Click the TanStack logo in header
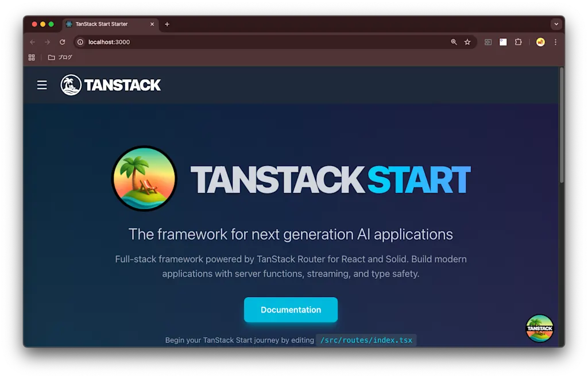 [111, 85]
